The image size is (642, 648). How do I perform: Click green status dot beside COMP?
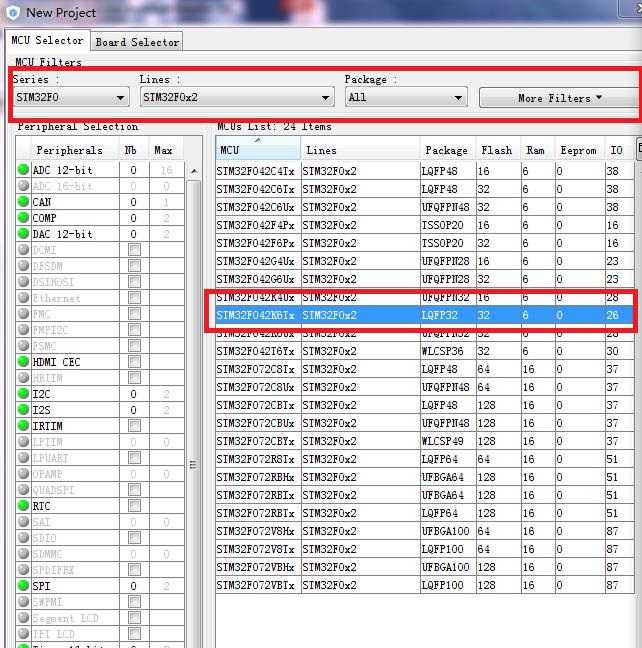[24, 217]
